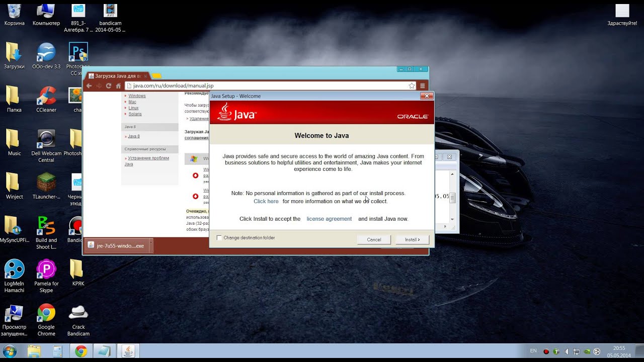The image size is (644, 362).
Task: Launch Photoshop CC shortcut
Action: (x=78, y=59)
